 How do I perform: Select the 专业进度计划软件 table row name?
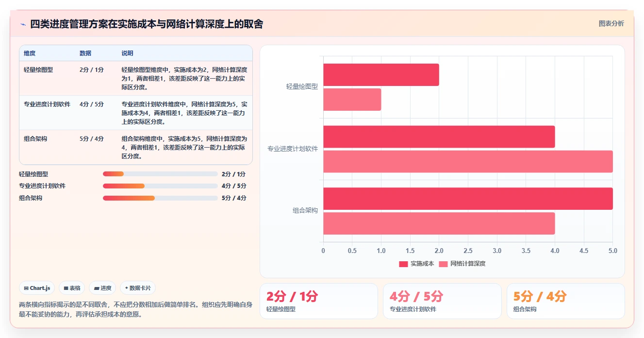[x=47, y=104]
